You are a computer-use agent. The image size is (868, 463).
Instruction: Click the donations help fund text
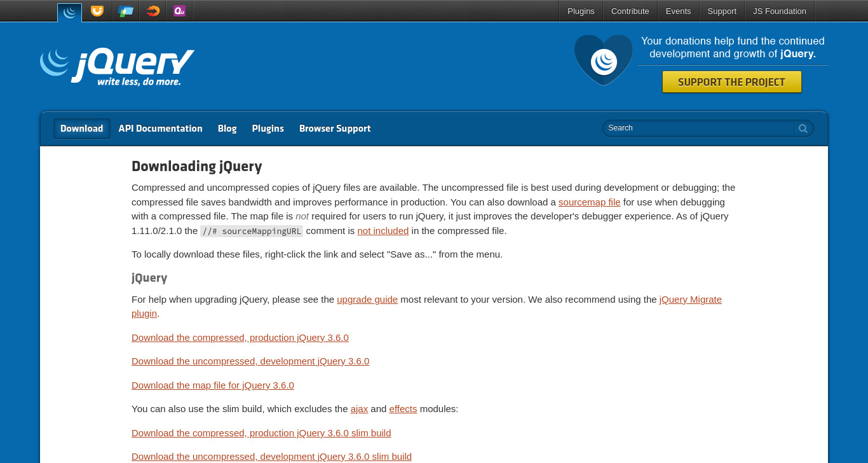pyautogui.click(x=733, y=47)
